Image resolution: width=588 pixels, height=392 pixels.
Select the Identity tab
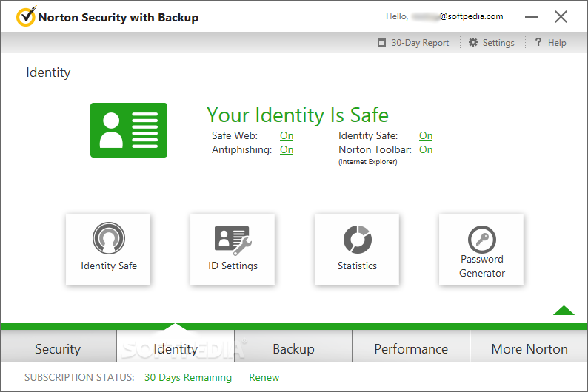coord(176,346)
